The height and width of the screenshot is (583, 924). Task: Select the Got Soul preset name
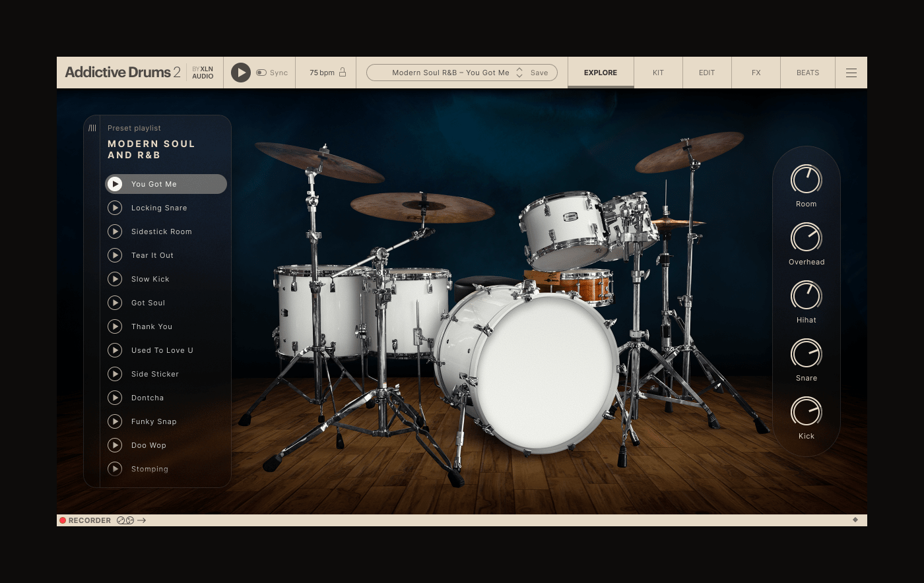(148, 303)
